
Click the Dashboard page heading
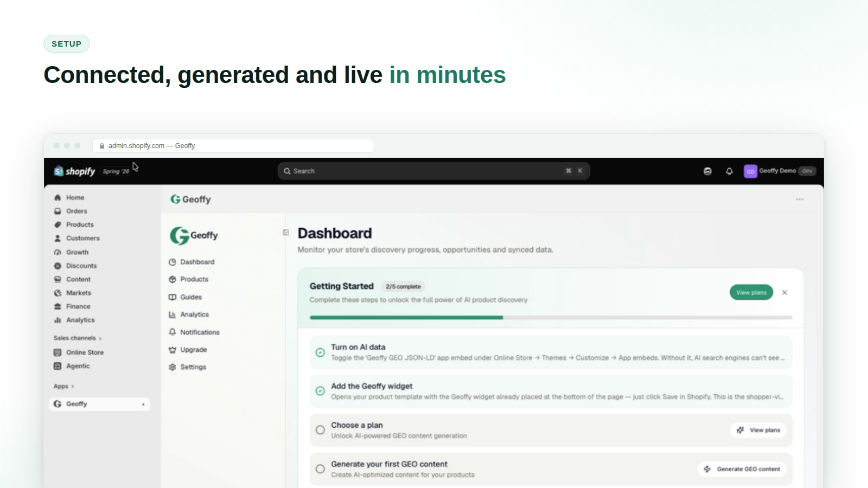[335, 233]
